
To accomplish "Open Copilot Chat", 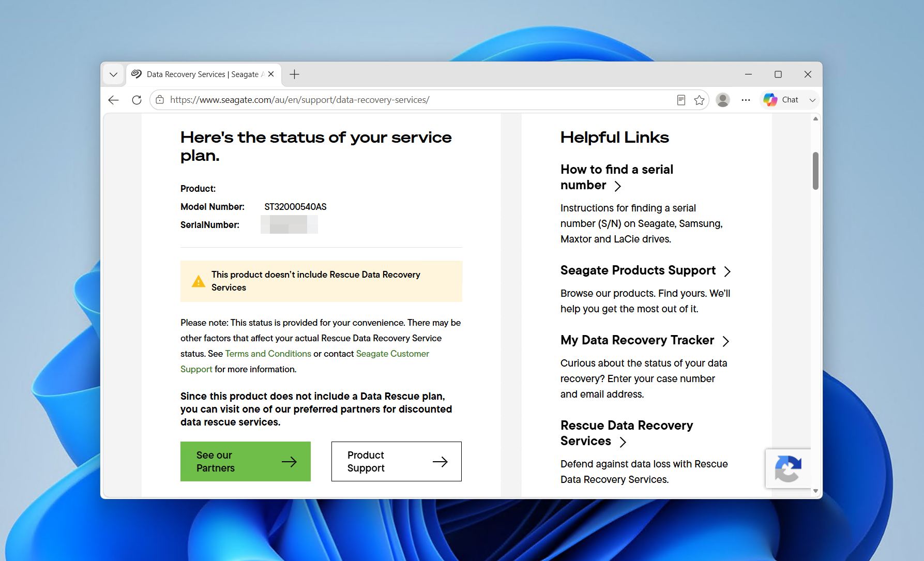I will 781,100.
